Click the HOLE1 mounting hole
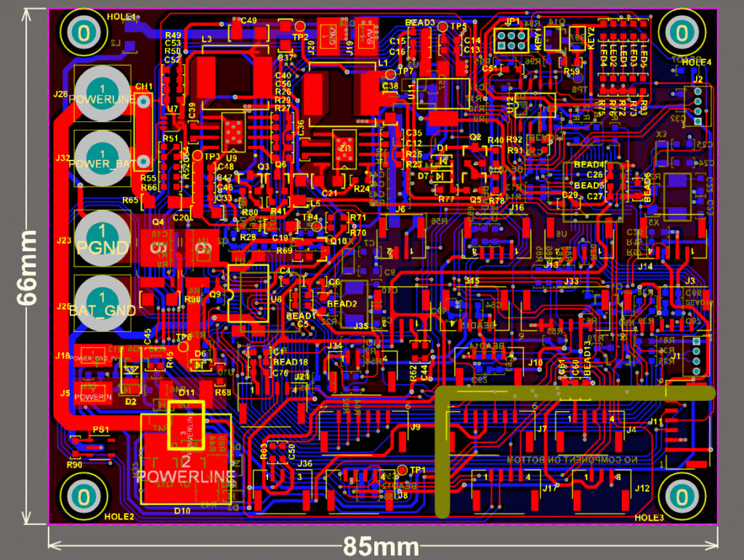 [84, 33]
